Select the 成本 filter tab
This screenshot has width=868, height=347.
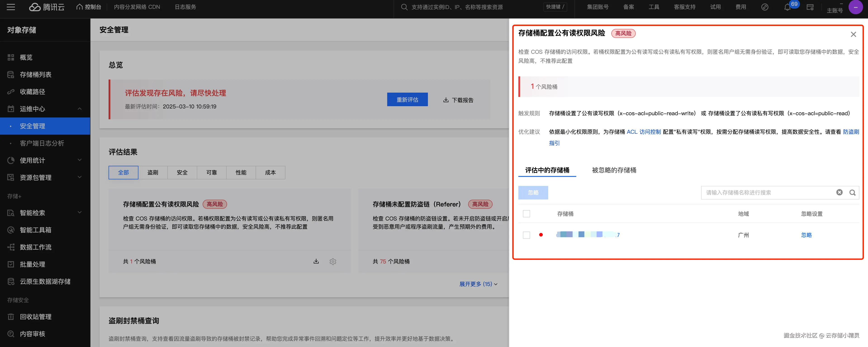[x=270, y=173]
